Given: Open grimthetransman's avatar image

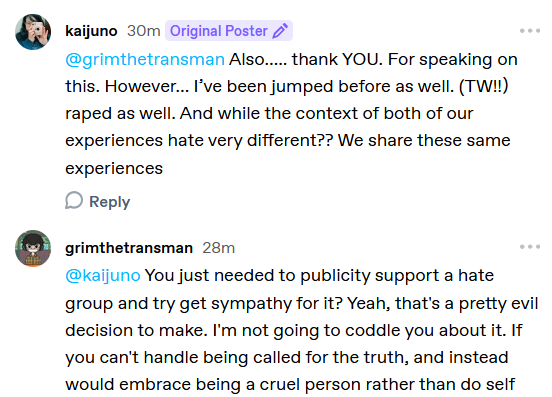Looking at the screenshot, I should click(33, 248).
